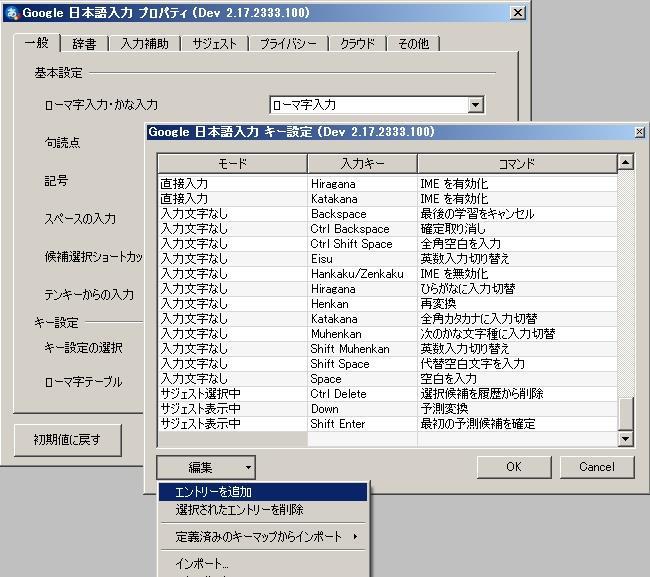This screenshot has height=577, width=650.
Task: Click the コマンド column header
Action: 517,164
